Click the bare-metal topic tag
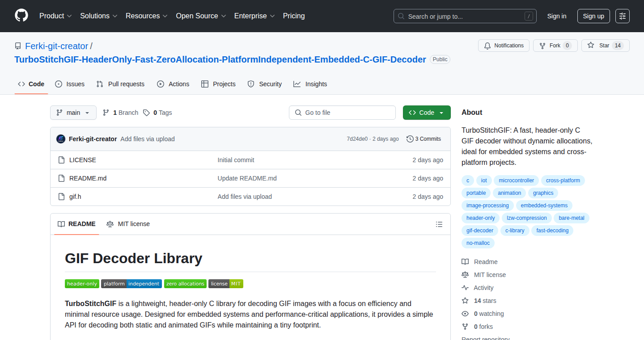 (572, 218)
